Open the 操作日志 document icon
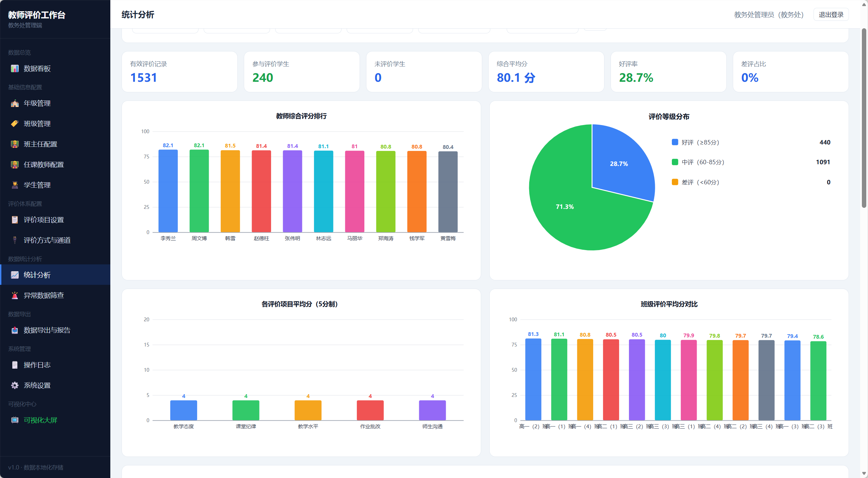 [15, 365]
